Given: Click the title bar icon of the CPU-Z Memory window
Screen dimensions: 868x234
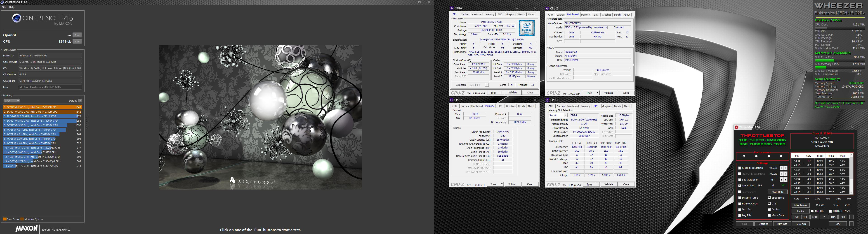Looking at the screenshot, I should [x=452, y=100].
